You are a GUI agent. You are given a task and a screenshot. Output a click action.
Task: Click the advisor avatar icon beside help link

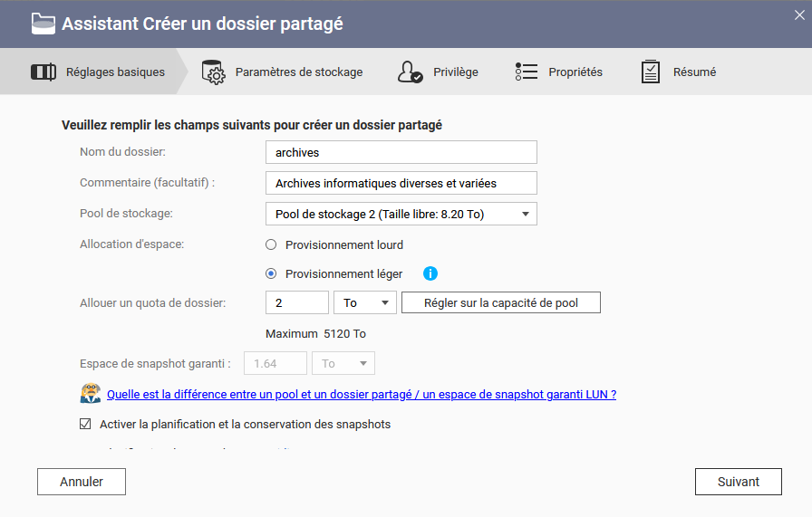click(x=90, y=394)
